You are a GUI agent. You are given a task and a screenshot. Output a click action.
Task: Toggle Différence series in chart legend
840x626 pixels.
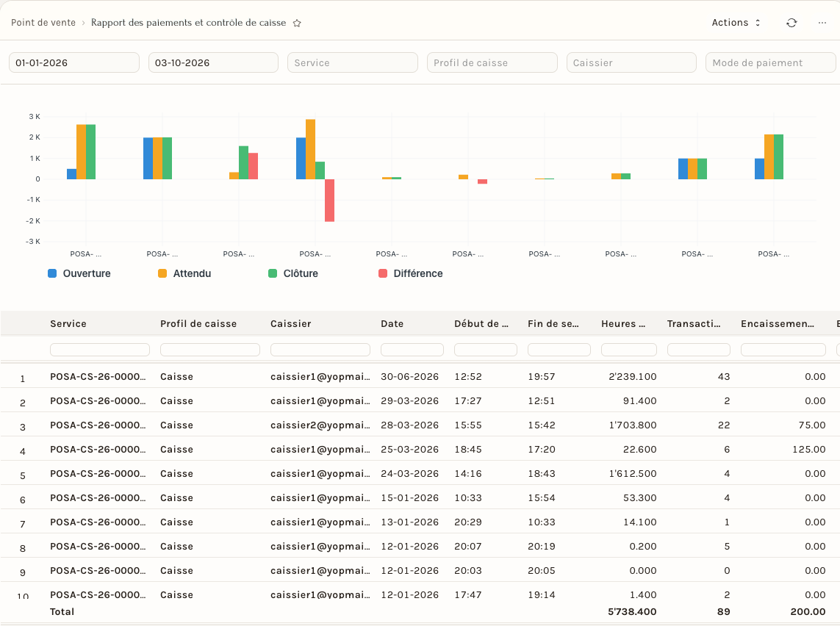pyautogui.click(x=410, y=273)
